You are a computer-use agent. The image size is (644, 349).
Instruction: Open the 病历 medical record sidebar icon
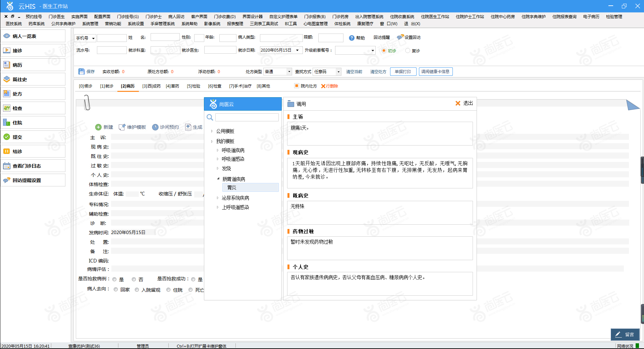click(7, 65)
